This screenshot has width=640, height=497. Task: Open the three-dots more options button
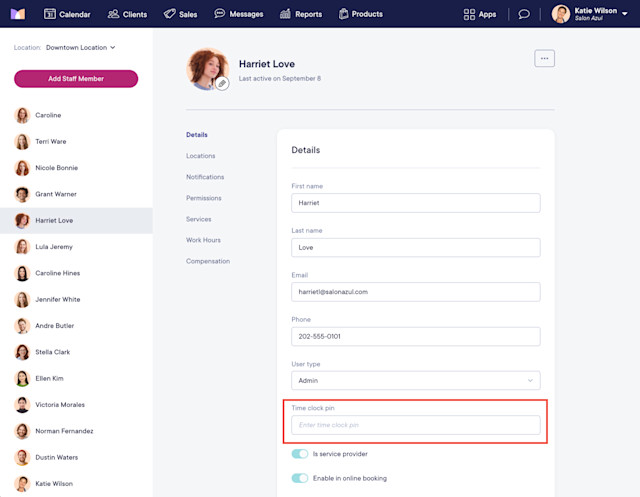pyautogui.click(x=544, y=58)
